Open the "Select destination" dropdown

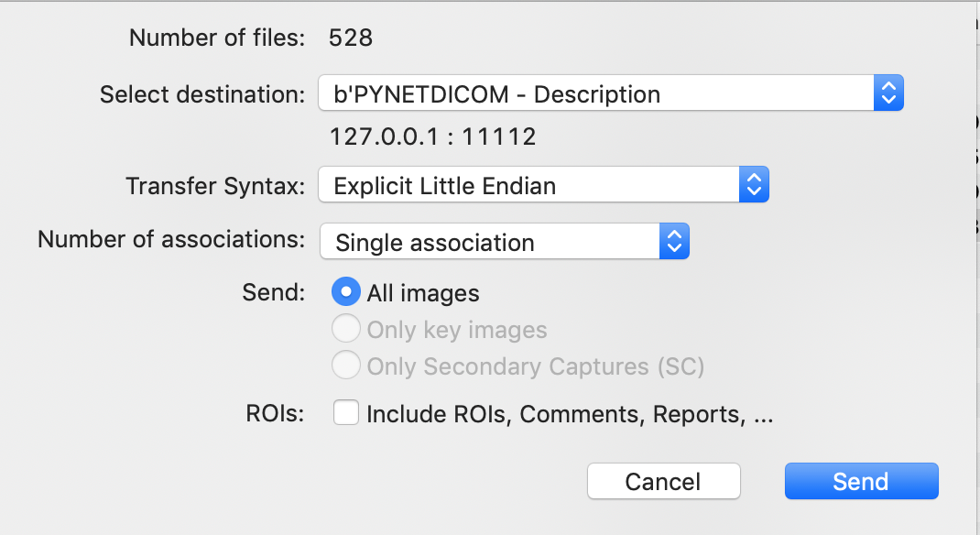pos(595,93)
